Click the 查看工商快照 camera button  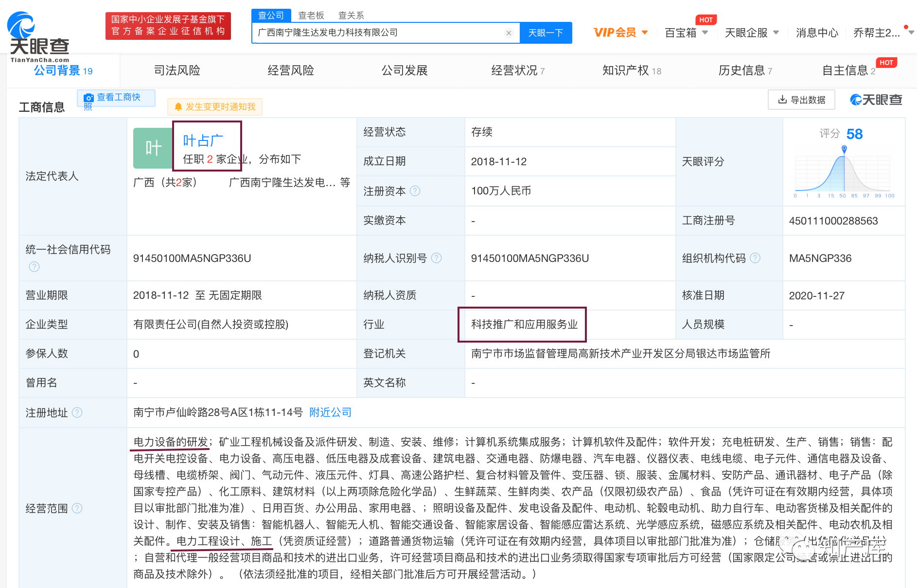point(116,98)
